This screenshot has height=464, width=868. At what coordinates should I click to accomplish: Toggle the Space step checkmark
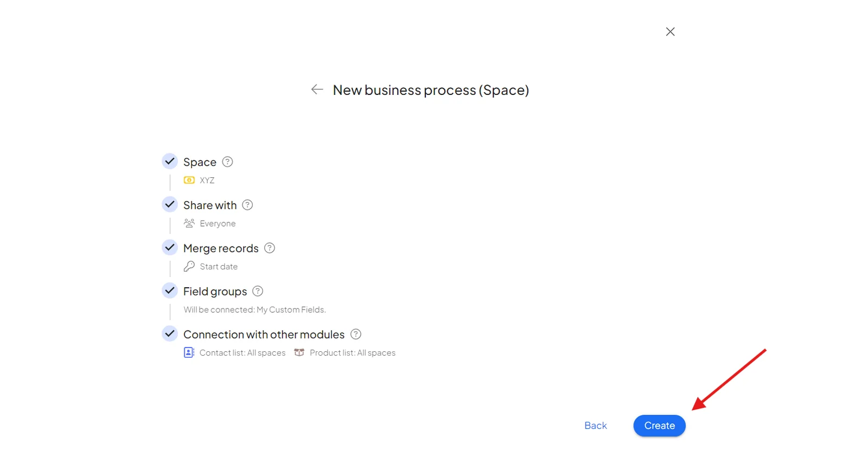tap(170, 161)
